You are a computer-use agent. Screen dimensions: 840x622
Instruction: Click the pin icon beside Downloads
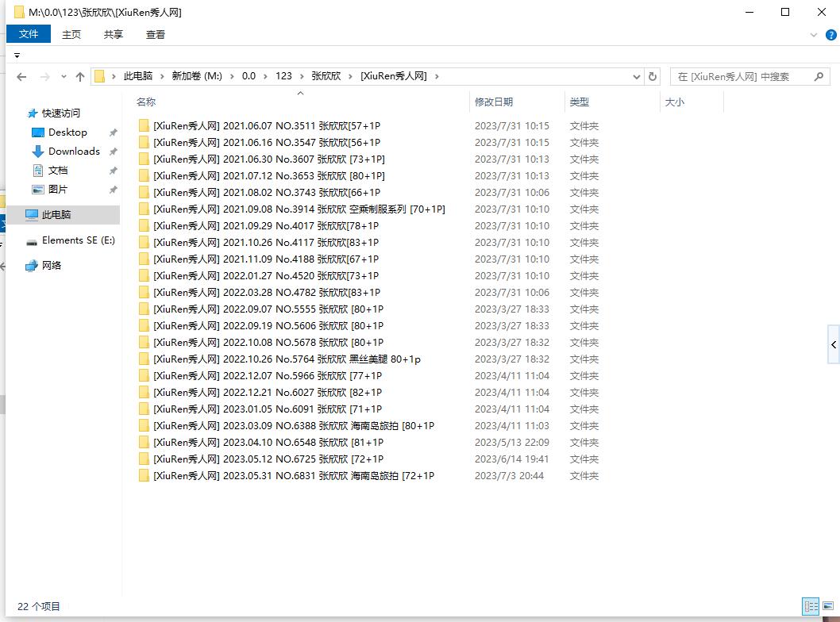point(113,152)
